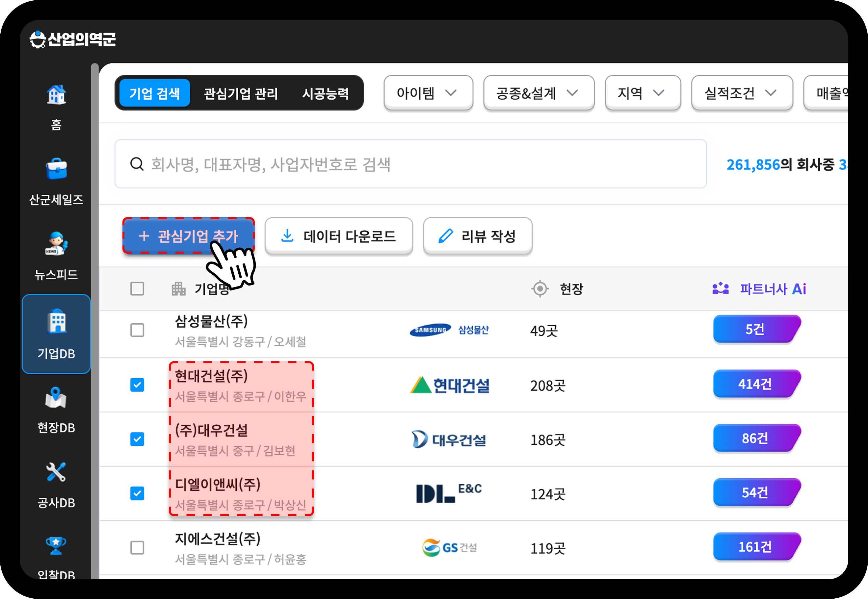868x599 pixels.
Task: Click the company search input field
Action: click(x=410, y=164)
